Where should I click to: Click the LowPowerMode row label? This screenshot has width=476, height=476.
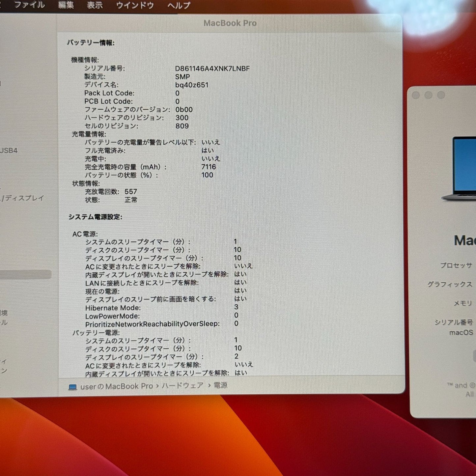112,316
